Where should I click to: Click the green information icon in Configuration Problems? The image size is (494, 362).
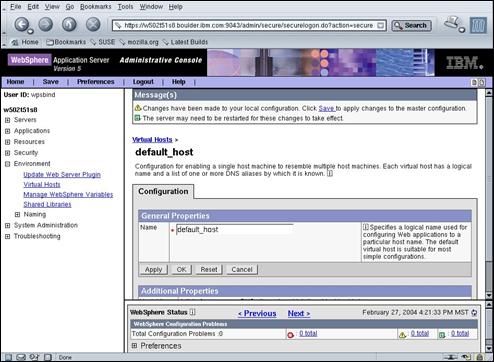click(442, 334)
